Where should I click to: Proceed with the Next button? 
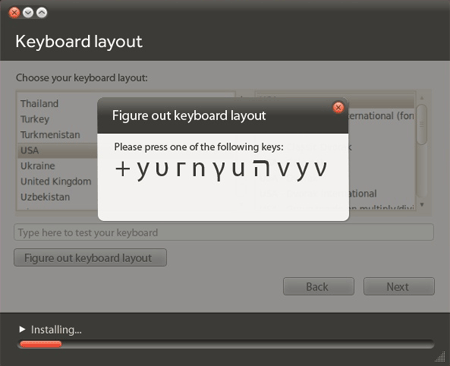(x=399, y=286)
